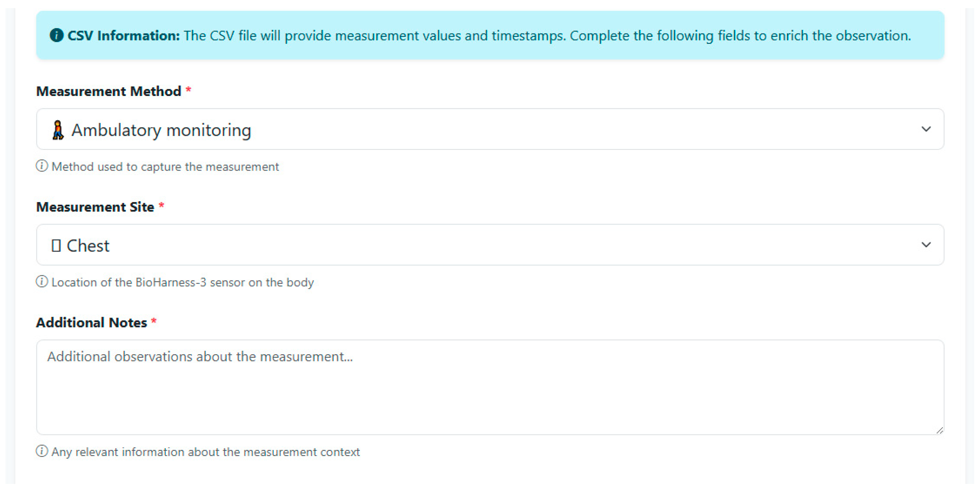Click the CSV Information info icon
The height and width of the screenshot is (490, 980).
[x=56, y=35]
